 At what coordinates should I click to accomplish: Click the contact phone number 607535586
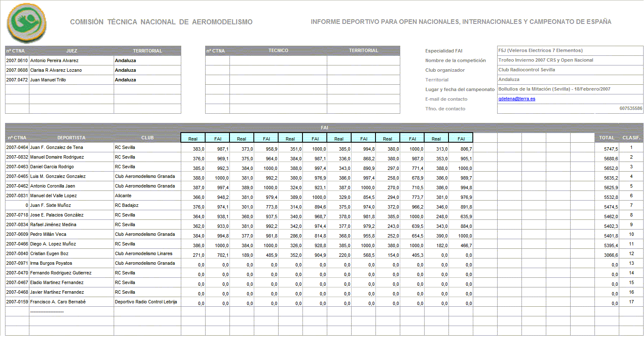(631, 109)
